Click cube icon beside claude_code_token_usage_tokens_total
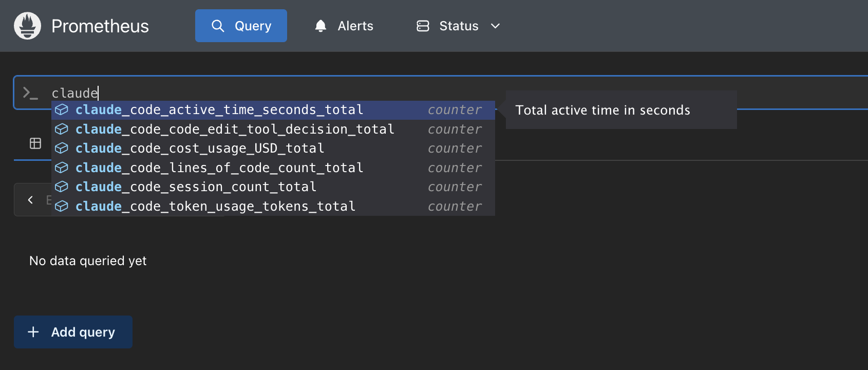Viewport: 868px width, 370px height. [x=62, y=206]
